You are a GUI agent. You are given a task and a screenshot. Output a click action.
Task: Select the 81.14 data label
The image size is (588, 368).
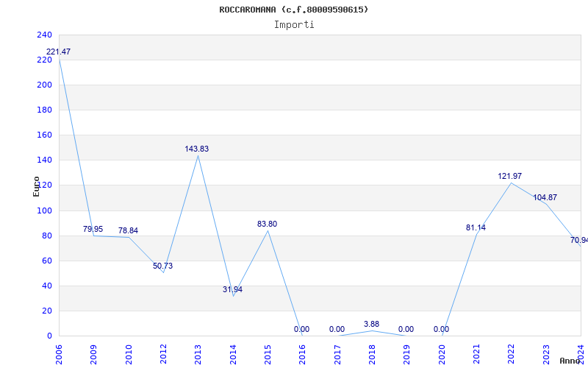(x=476, y=227)
